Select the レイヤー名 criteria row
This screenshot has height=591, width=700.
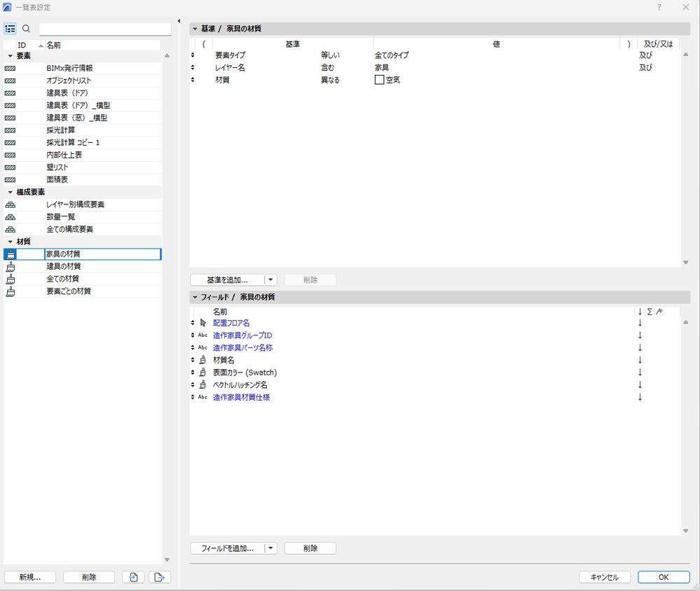tap(435, 68)
